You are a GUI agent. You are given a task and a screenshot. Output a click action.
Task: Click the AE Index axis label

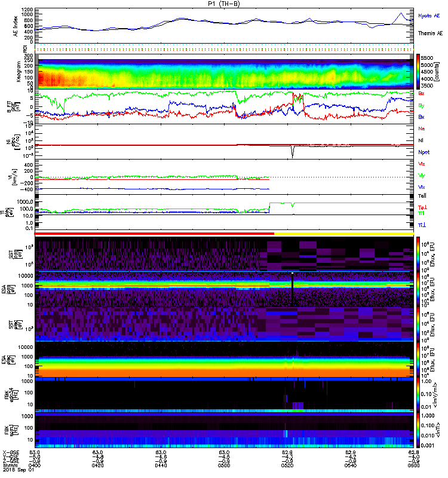pos(16,26)
